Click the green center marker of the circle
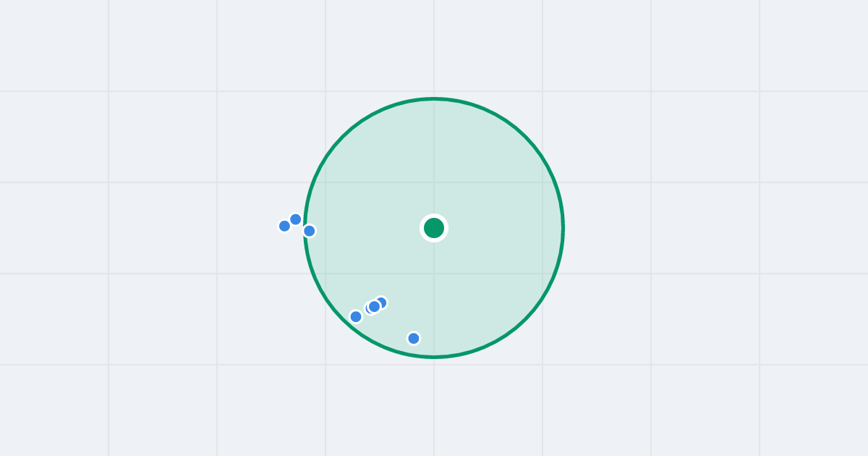This screenshot has width=868, height=456. [x=434, y=228]
